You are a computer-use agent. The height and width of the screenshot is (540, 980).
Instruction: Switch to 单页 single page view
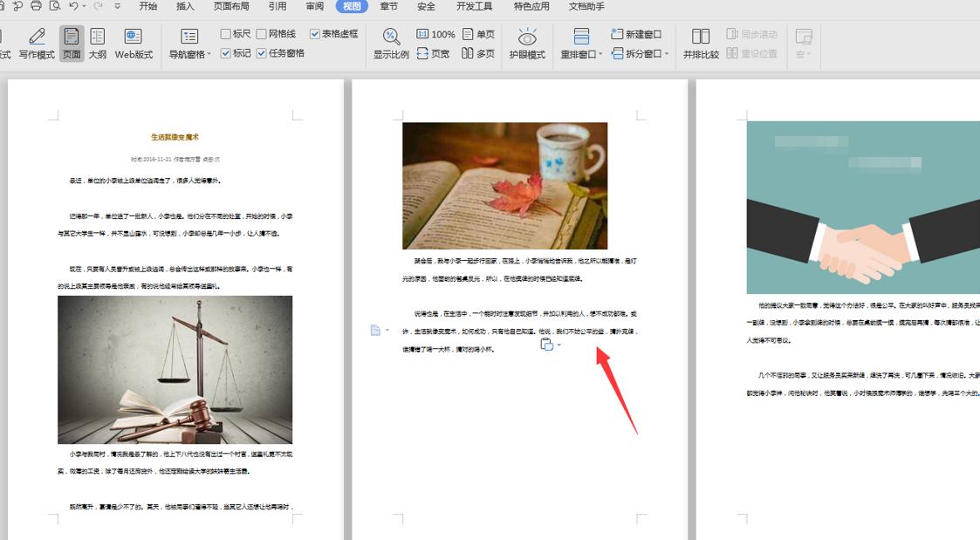tap(479, 34)
